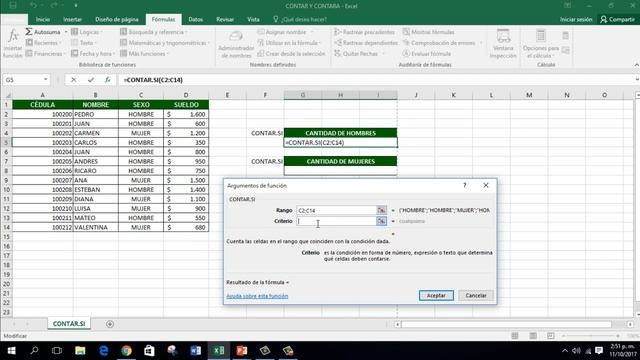Switch to Page Break Preview icon
The height and width of the screenshot is (360, 640).
click(x=551, y=336)
